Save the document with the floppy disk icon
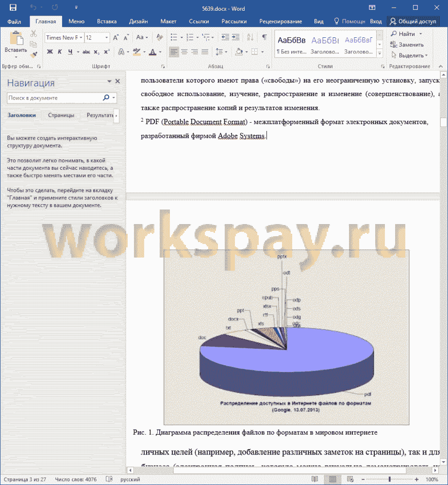The image size is (448, 485). point(13,7)
